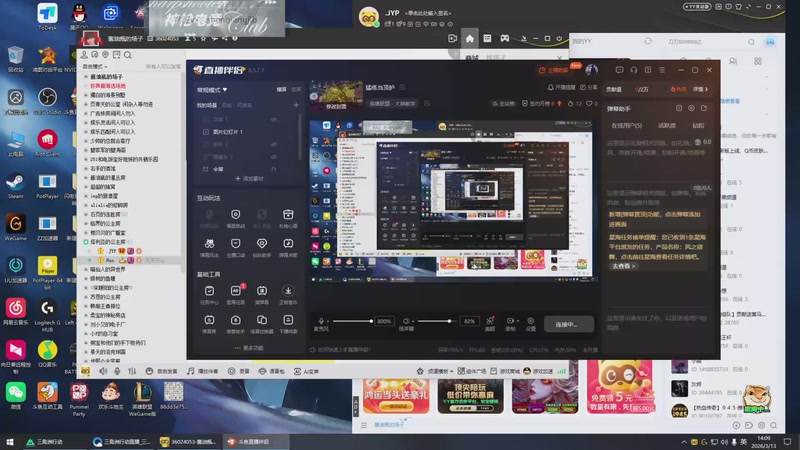The height and width of the screenshot is (450, 800).
Task: Switch to 钻粉 tab
Action: pyautogui.click(x=698, y=126)
